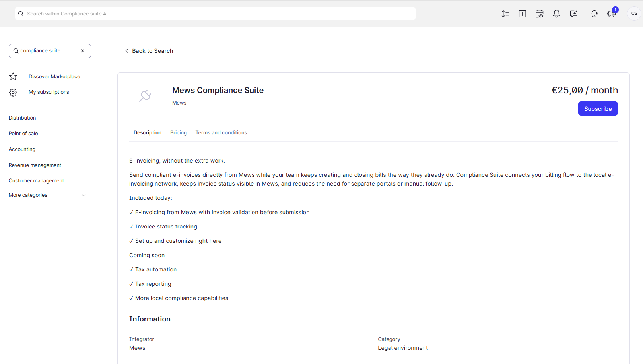Expand More categories chevron
This screenshot has height=364, width=643.
click(x=84, y=195)
